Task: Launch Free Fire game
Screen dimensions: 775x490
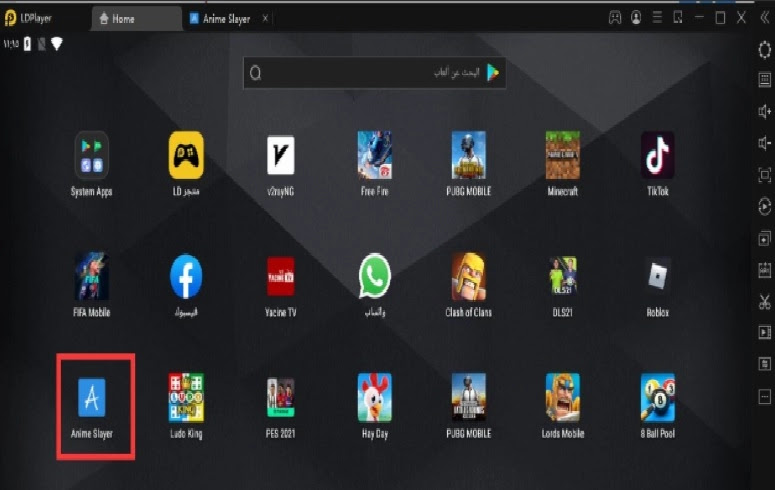Action: tap(375, 155)
